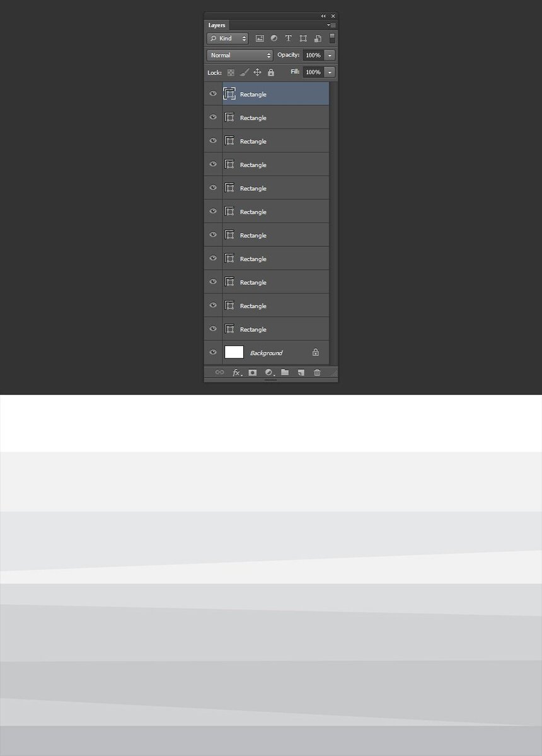Click the lock all padlock icon

pos(271,72)
